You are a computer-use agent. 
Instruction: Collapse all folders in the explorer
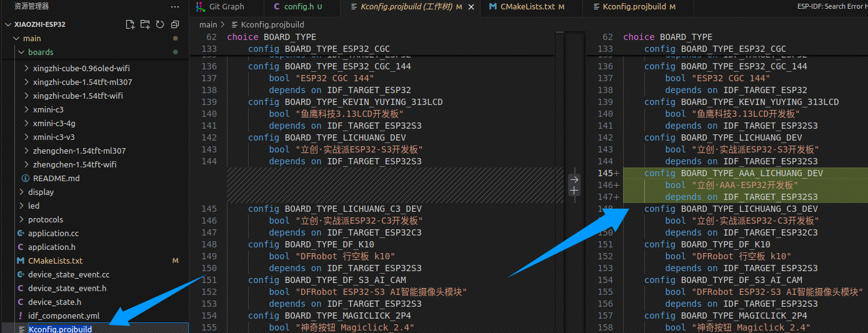(x=175, y=24)
